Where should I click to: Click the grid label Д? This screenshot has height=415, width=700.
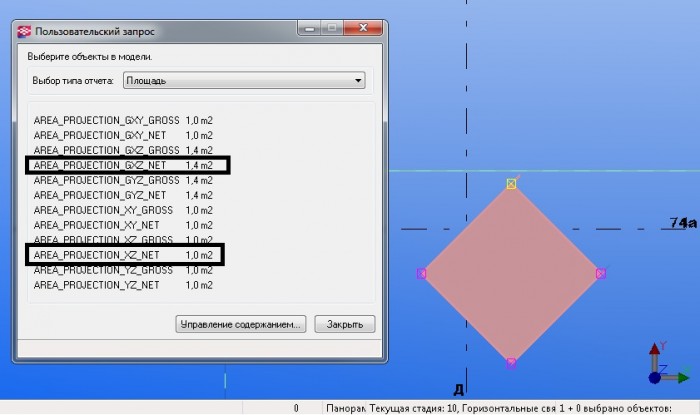[x=459, y=390]
